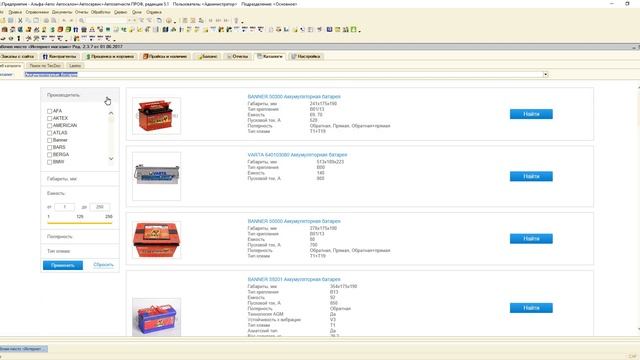
Task: Open the Справка menu
Action: click(x=154, y=12)
